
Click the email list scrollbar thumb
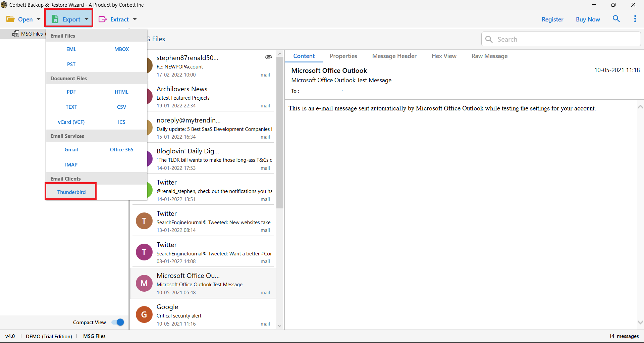coord(280,133)
